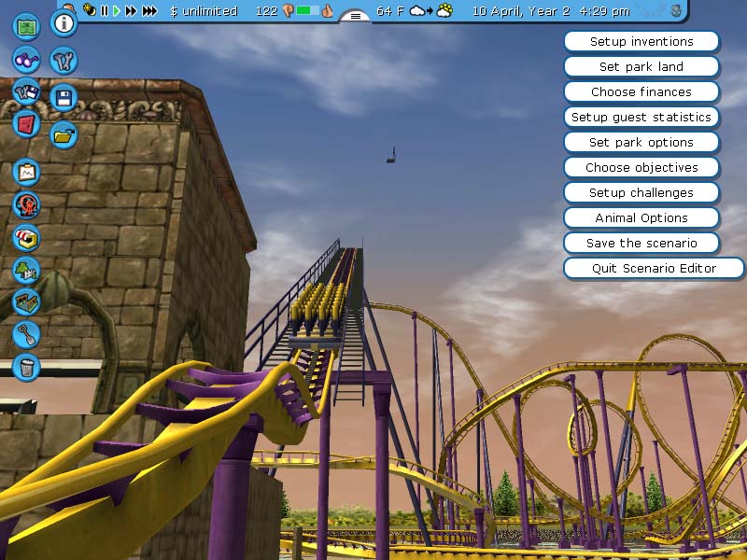Select Quit Scenario Editor
Image resolution: width=747 pixels, height=560 pixels.
(x=654, y=269)
